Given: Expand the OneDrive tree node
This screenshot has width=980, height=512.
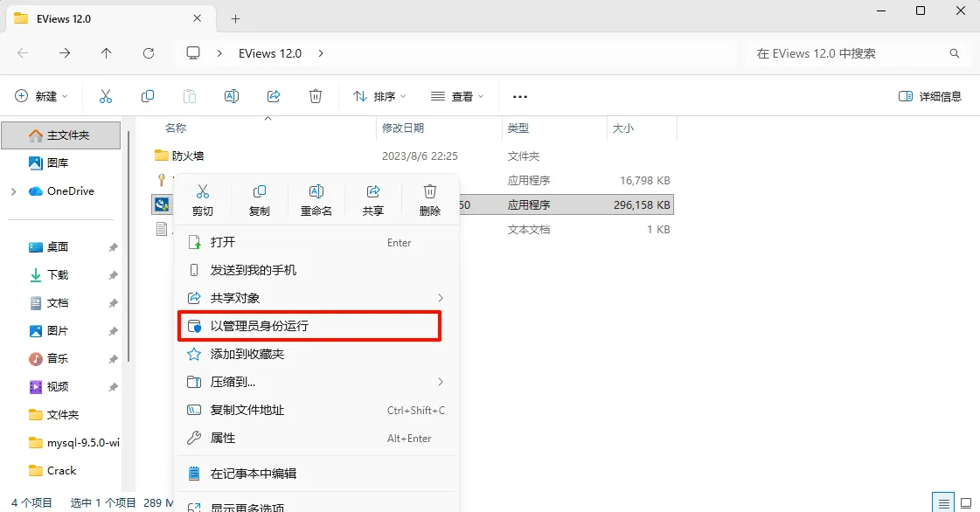Looking at the screenshot, I should 14,191.
